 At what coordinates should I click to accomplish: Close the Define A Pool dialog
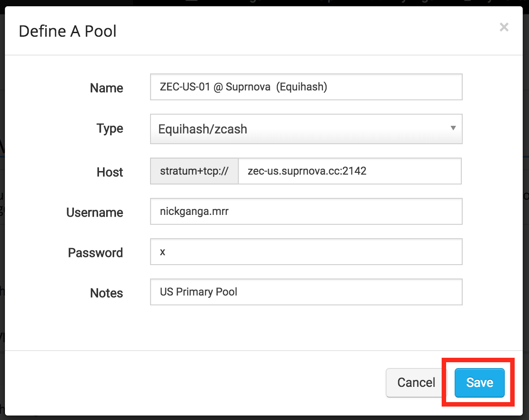pos(504,27)
